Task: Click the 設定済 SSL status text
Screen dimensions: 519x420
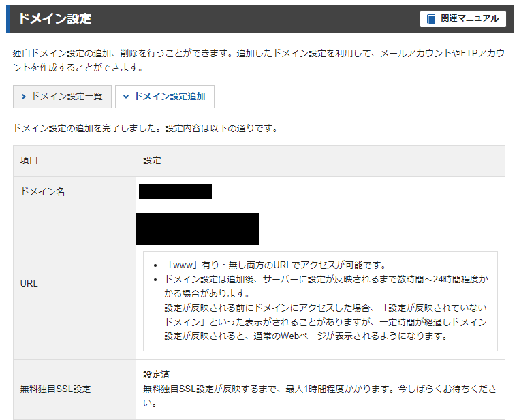Action: pos(156,375)
